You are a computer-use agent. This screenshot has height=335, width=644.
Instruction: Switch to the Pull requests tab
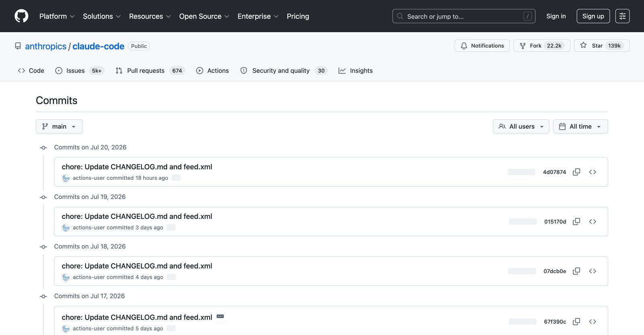pyautogui.click(x=150, y=70)
